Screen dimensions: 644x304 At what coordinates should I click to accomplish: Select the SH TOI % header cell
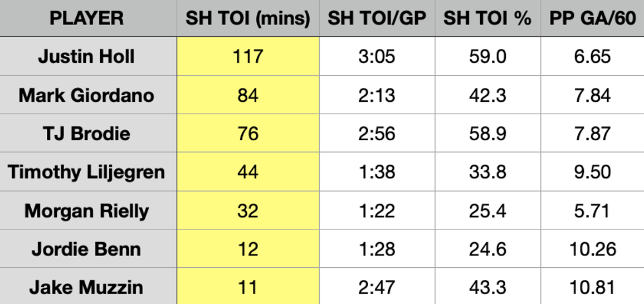pos(487,18)
